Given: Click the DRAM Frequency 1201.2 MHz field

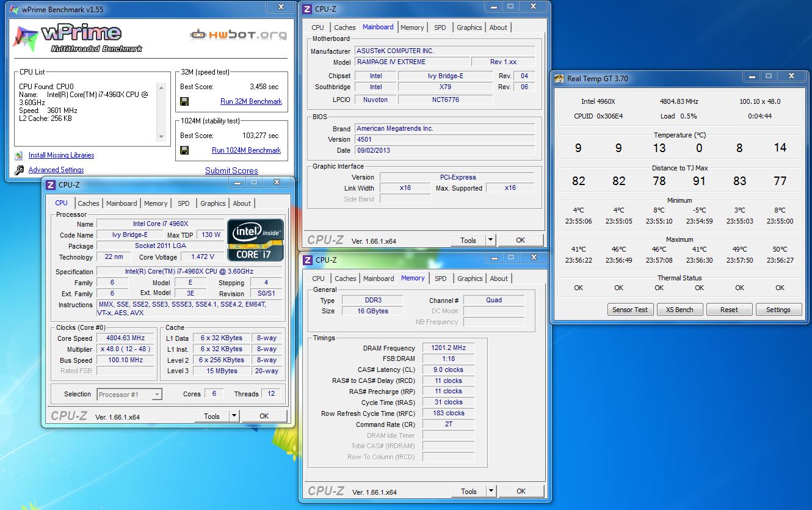Looking at the screenshot, I should pyautogui.click(x=448, y=348).
